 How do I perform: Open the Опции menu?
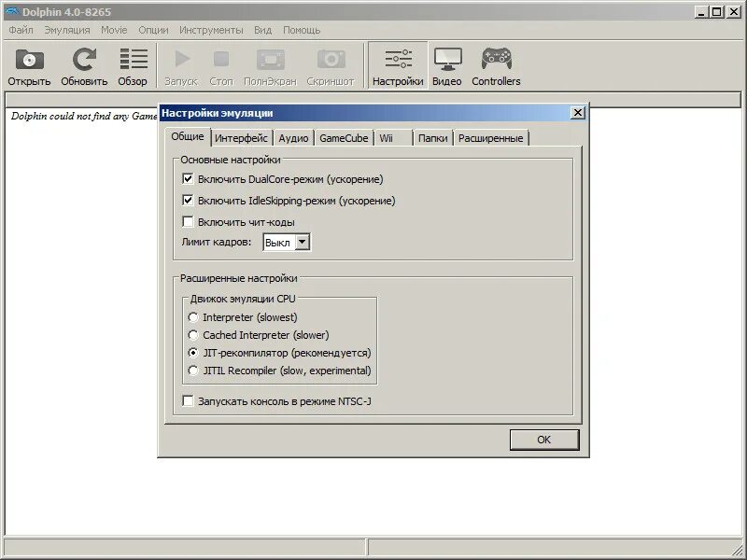point(153,30)
